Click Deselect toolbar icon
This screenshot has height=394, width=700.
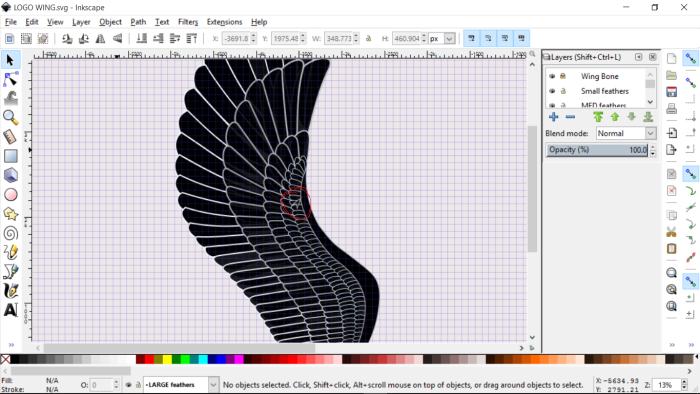coord(43,39)
